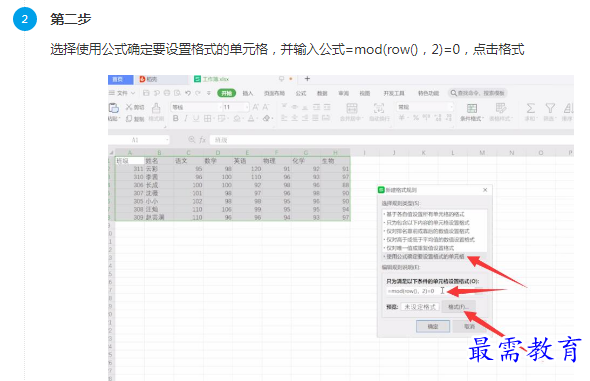
Task: Close the new format rule dialog
Action: click(485, 190)
